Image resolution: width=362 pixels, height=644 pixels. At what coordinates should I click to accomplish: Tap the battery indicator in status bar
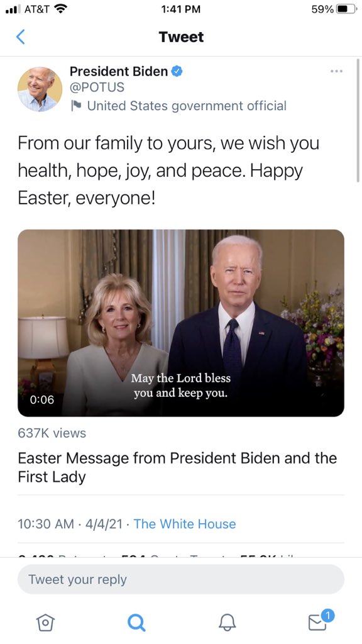(x=346, y=9)
